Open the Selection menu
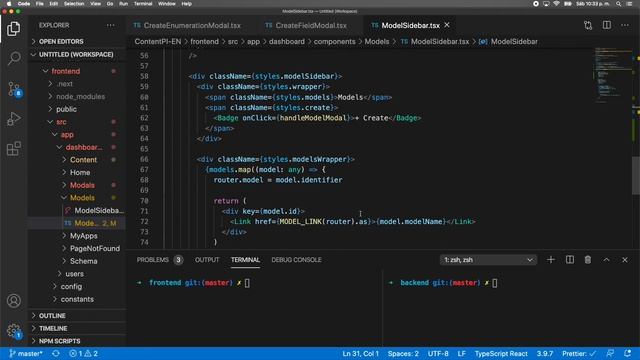Viewport: 640px width, 360px height. tap(74, 4)
